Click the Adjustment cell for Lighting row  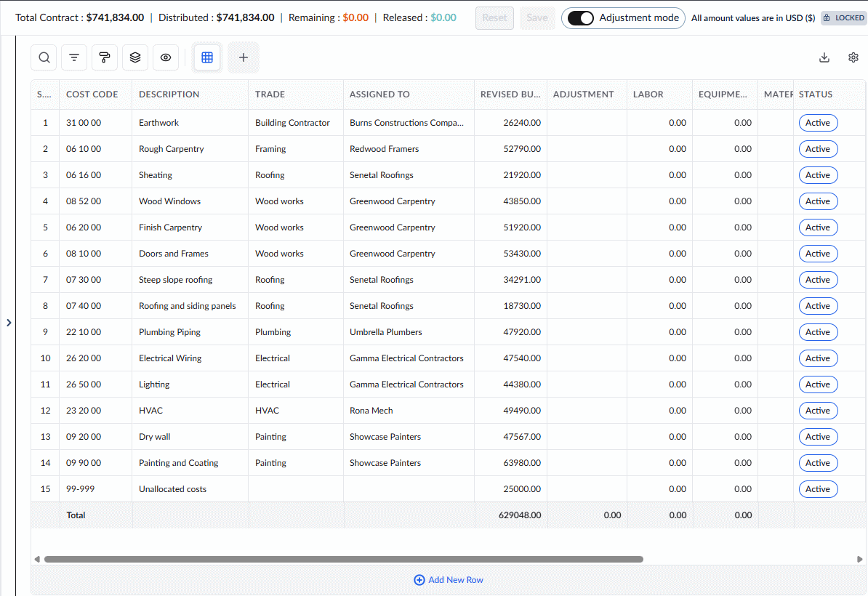point(587,384)
